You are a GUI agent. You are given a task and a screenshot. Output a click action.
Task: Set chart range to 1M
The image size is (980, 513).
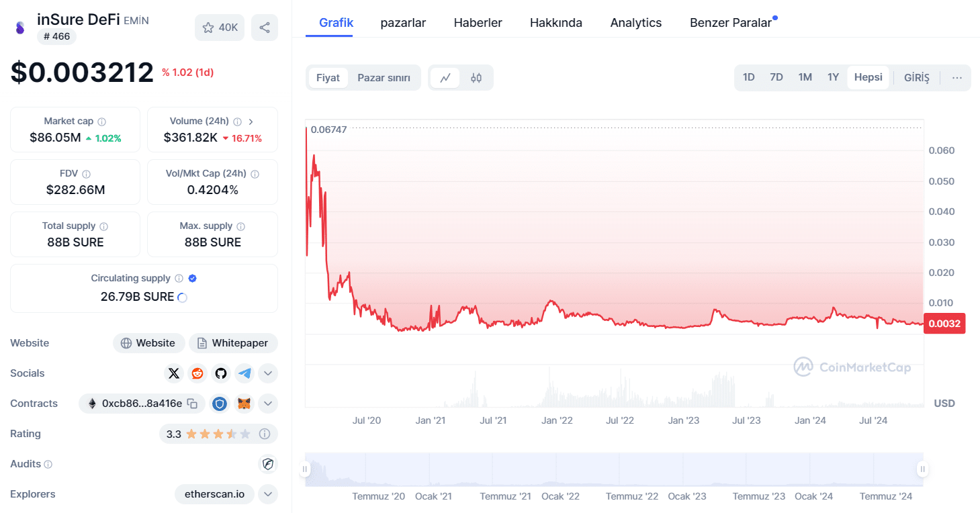(805, 77)
